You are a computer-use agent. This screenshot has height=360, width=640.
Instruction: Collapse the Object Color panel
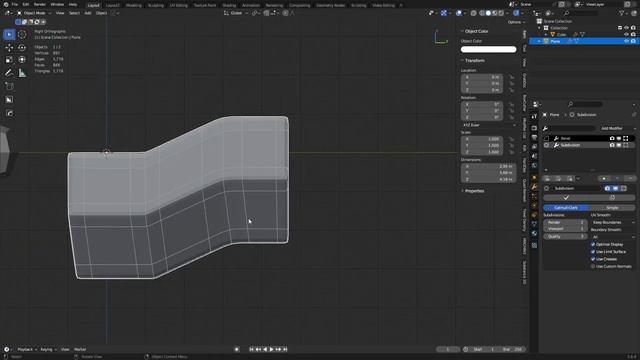click(x=475, y=31)
